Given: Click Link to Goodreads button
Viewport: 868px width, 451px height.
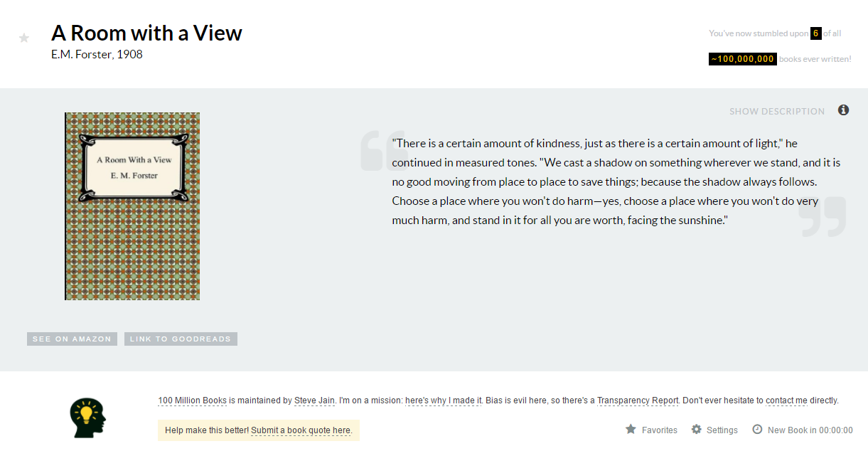Looking at the screenshot, I should tap(181, 339).
